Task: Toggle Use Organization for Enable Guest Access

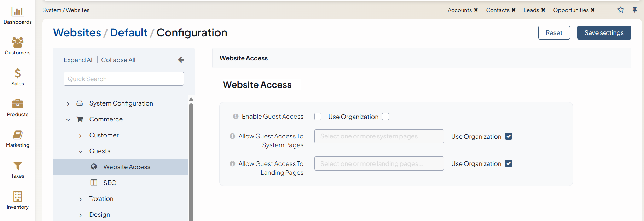Action: [x=385, y=117]
